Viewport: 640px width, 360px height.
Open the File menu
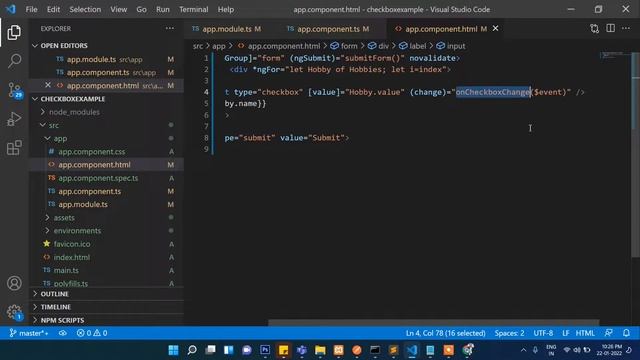pos(31,9)
